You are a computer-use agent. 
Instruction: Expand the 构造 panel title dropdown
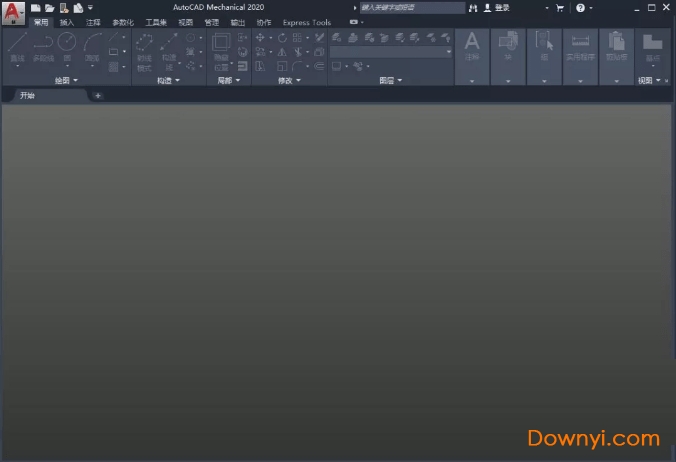point(168,80)
